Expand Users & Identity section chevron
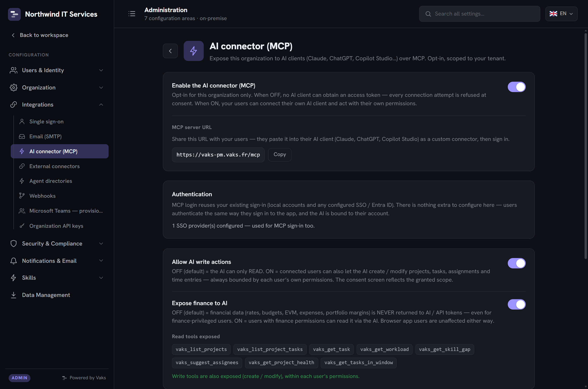The width and height of the screenshot is (588, 389). point(101,70)
